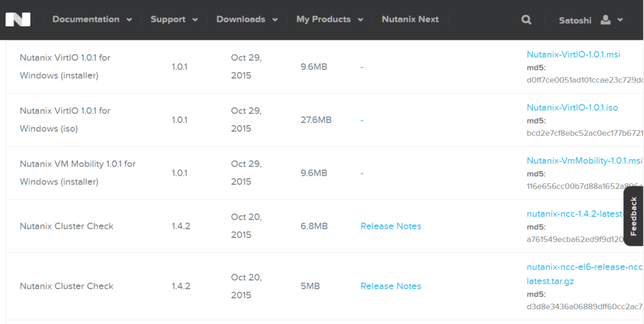Image resolution: width=644 pixels, height=324 pixels.
Task: Open Release Notes for 5MB Cluster Check
Action: click(390, 286)
